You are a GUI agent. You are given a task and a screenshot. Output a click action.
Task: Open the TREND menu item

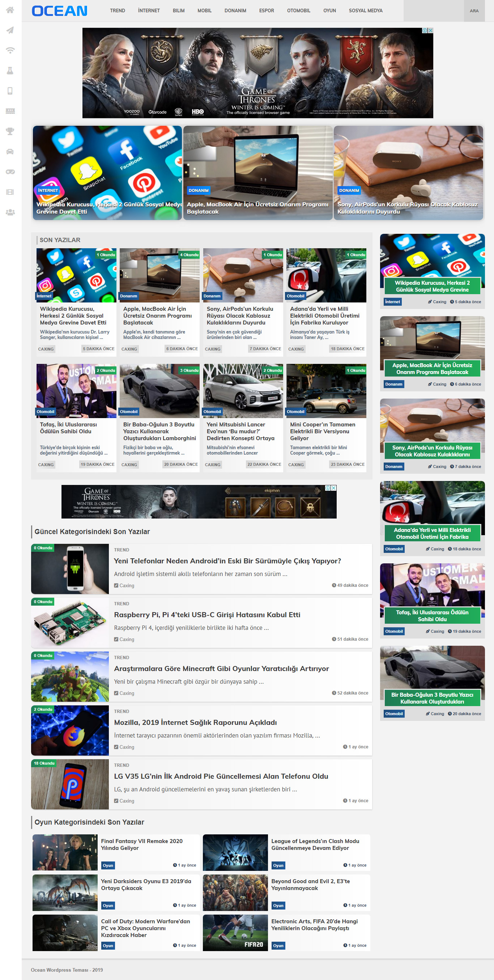click(x=117, y=10)
